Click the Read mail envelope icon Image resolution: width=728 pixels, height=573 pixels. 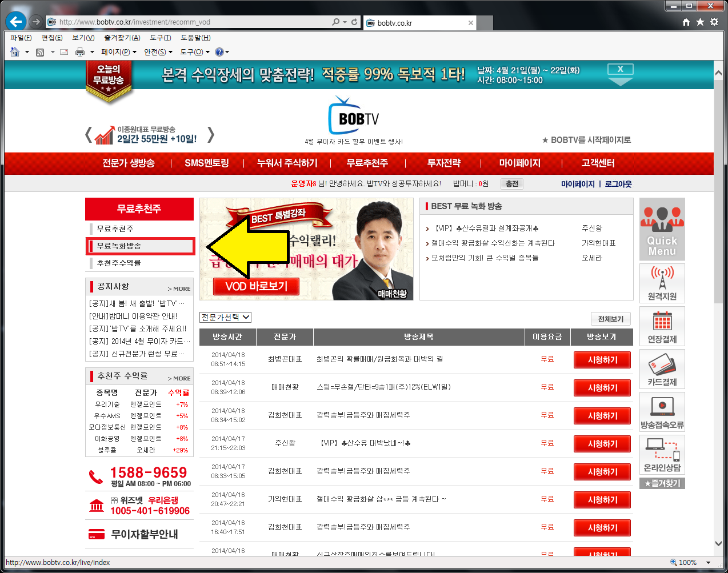(x=64, y=52)
